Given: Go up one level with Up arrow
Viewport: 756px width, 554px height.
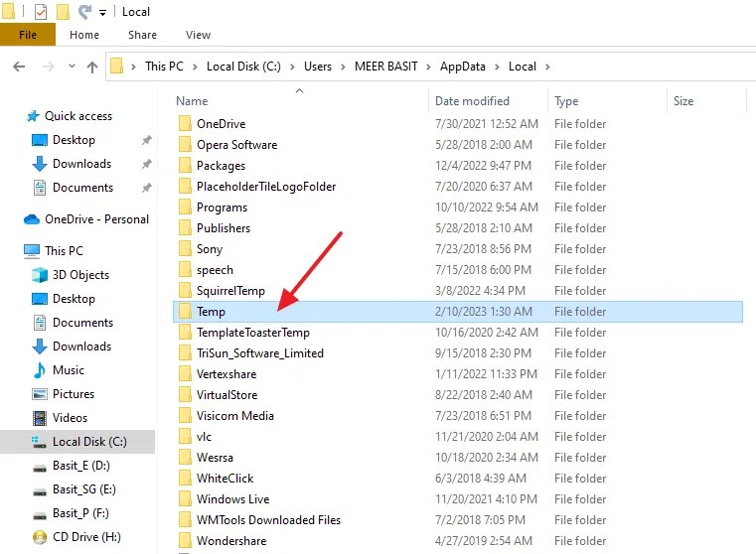Looking at the screenshot, I should (92, 67).
